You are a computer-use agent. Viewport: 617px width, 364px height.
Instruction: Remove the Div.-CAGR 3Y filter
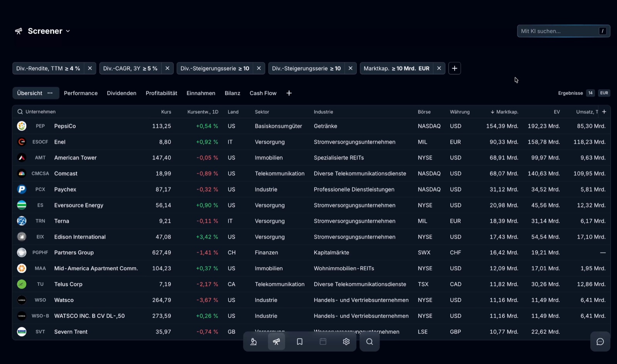(x=167, y=68)
